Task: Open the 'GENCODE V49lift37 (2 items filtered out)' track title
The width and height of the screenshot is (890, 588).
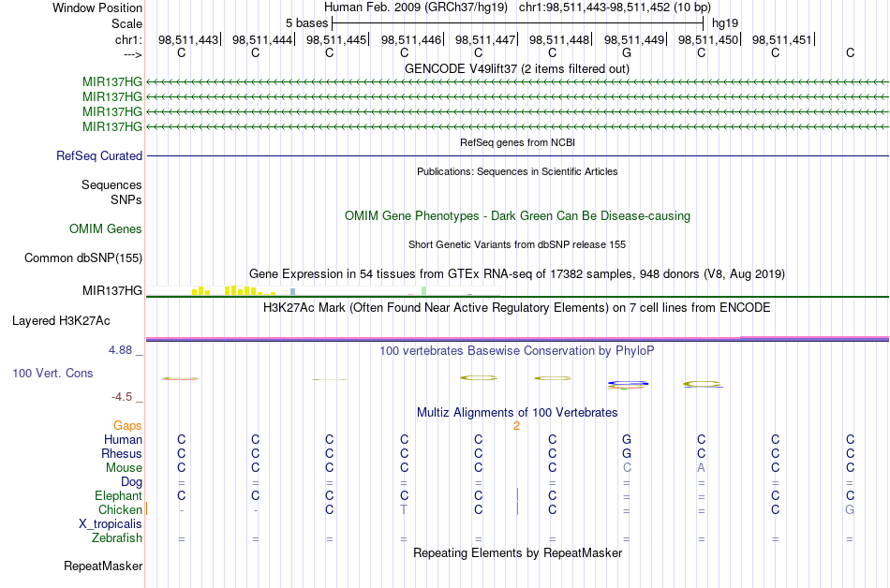Action: coord(517,68)
